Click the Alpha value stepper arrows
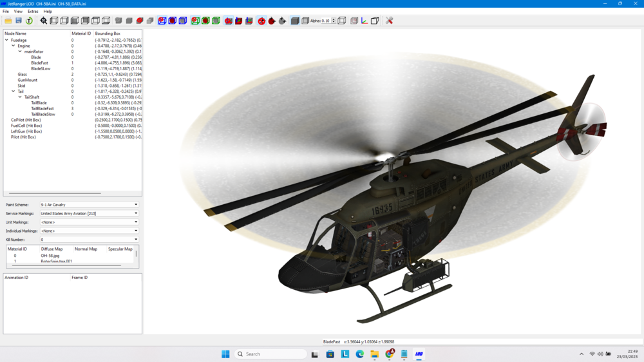The height and width of the screenshot is (362, 644). pos(334,21)
